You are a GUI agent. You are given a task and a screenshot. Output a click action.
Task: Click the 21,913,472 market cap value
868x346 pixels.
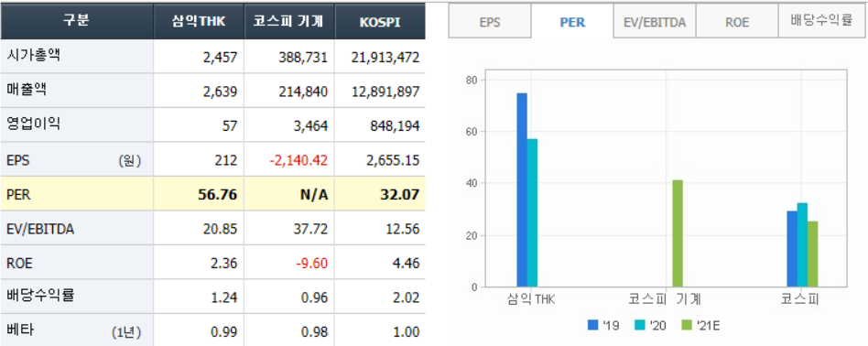[x=385, y=58]
